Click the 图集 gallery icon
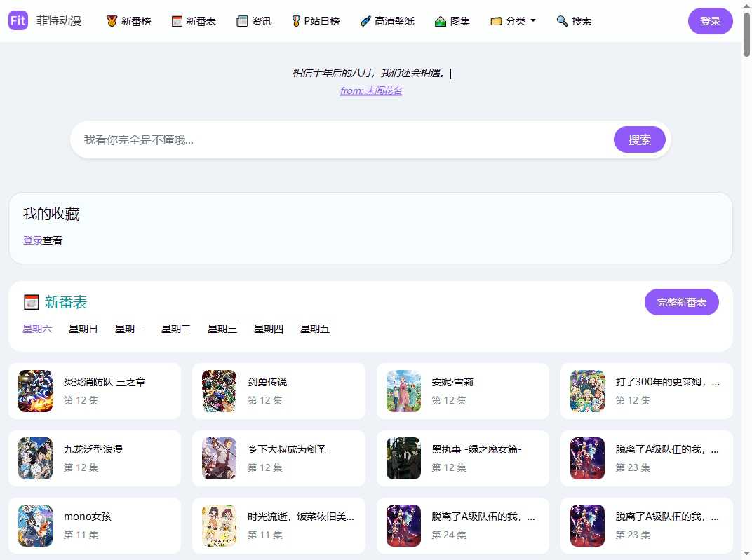The width and height of the screenshot is (752, 560). [439, 20]
